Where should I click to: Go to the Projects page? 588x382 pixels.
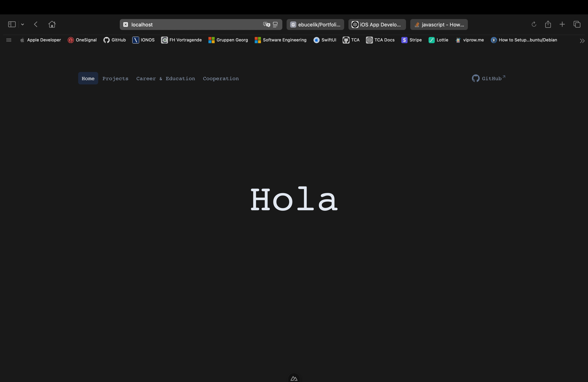pyautogui.click(x=115, y=79)
